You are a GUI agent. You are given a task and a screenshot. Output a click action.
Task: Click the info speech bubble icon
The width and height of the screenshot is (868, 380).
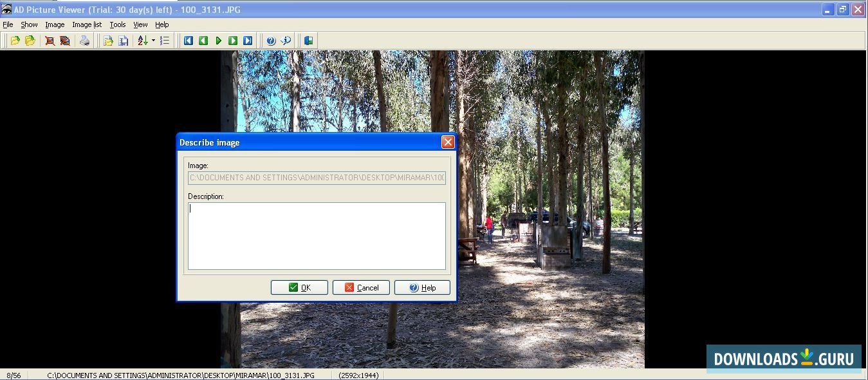pos(286,41)
